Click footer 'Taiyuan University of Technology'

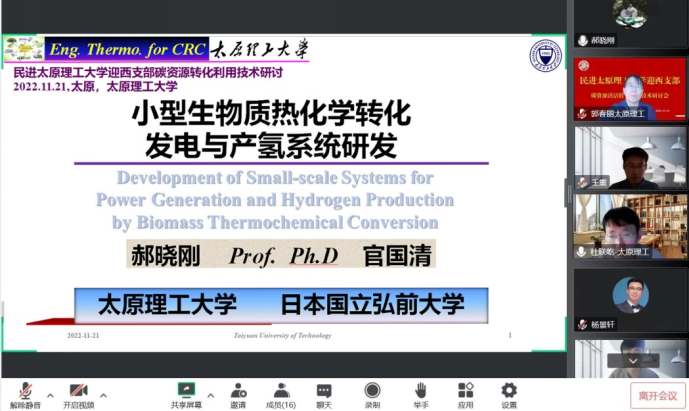[x=283, y=335]
